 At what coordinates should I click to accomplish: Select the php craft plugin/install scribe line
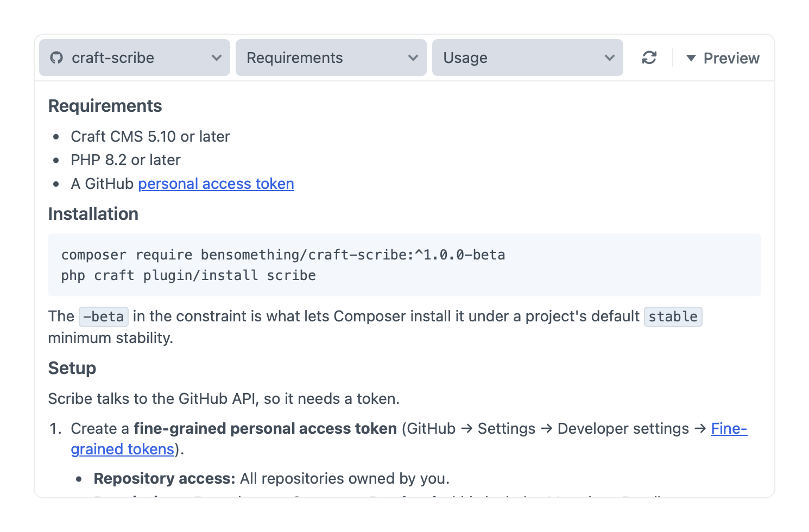click(188, 275)
